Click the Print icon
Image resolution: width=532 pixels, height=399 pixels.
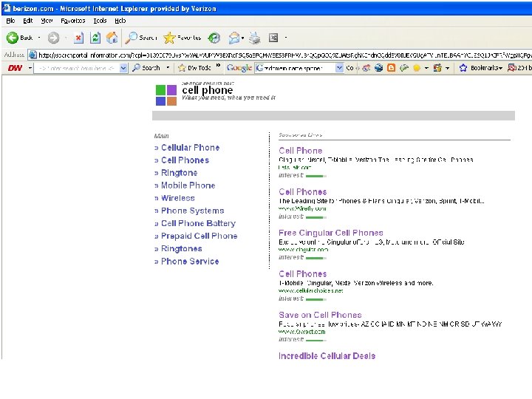[255, 38]
